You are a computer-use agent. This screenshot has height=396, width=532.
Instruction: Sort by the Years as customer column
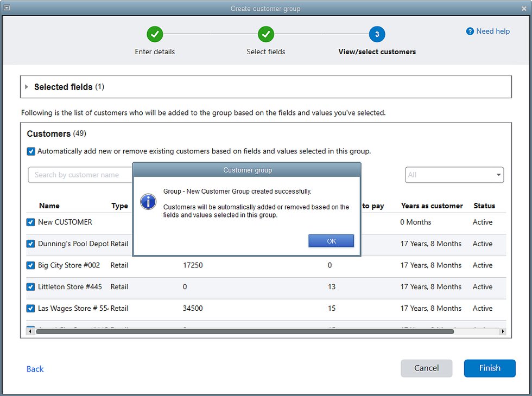coord(432,206)
